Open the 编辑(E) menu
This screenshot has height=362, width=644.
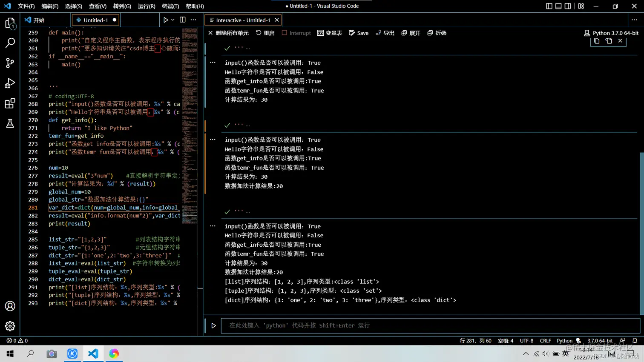pyautogui.click(x=50, y=6)
